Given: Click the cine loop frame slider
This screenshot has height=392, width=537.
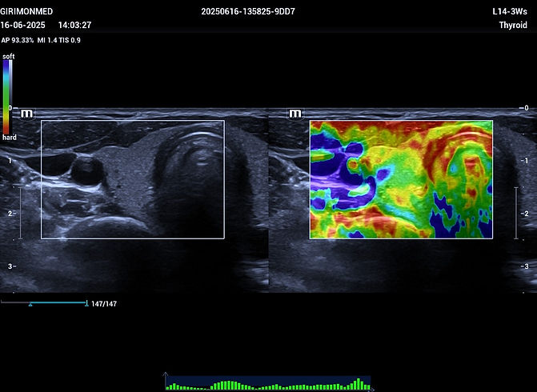Looking at the screenshot, I should (44, 303).
